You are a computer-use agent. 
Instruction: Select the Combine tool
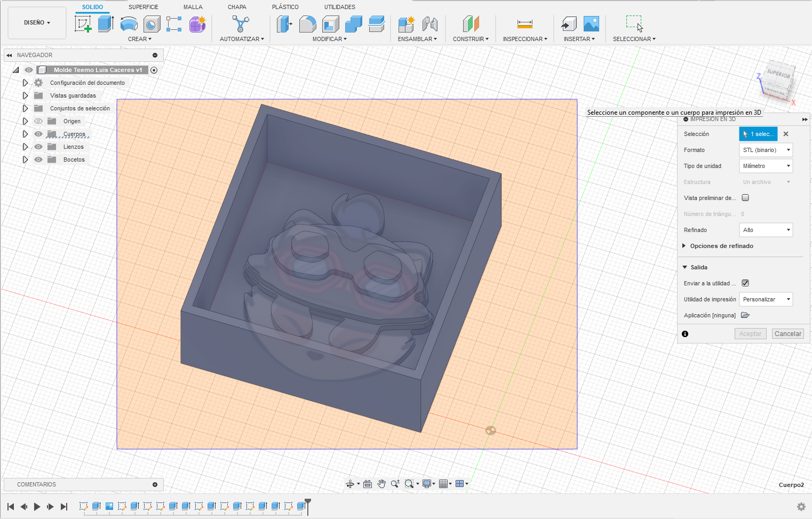[x=353, y=24]
